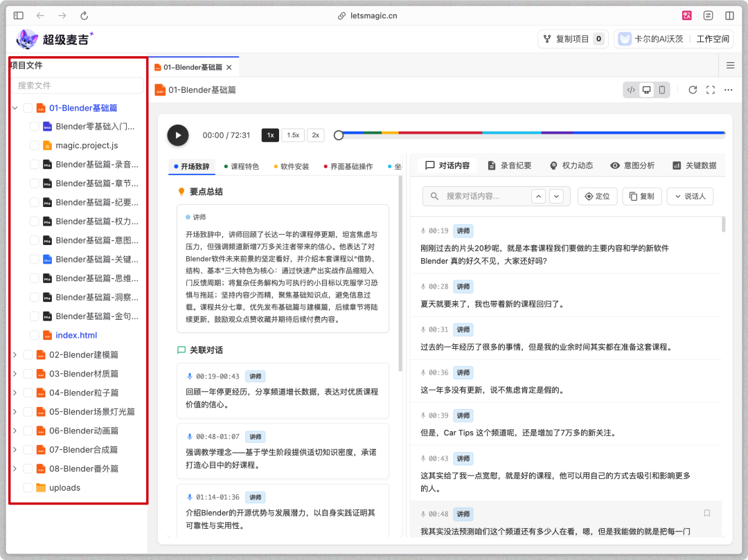The width and height of the screenshot is (748, 560).
Task: Bookmark the 00:48 speaker message
Action: [x=707, y=513]
